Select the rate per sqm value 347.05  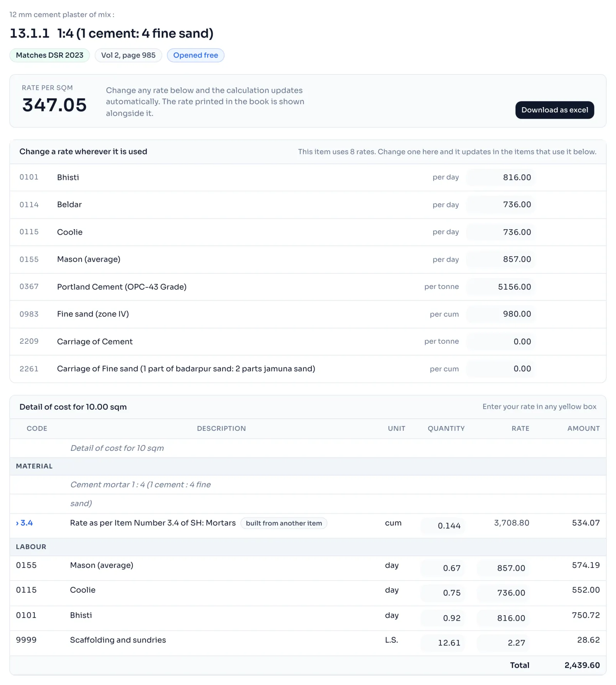tap(54, 105)
